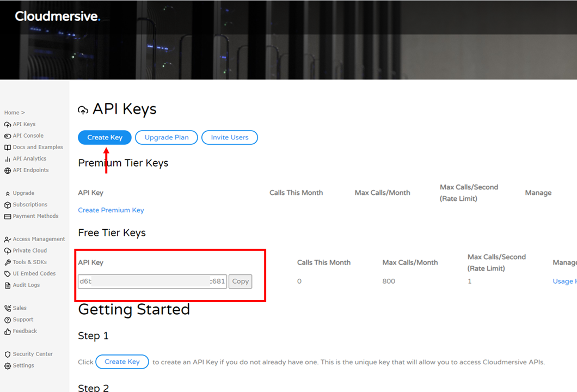This screenshot has width=577, height=392.
Task: Click the cloud upload icon beside API Keys heading
Action: click(83, 109)
